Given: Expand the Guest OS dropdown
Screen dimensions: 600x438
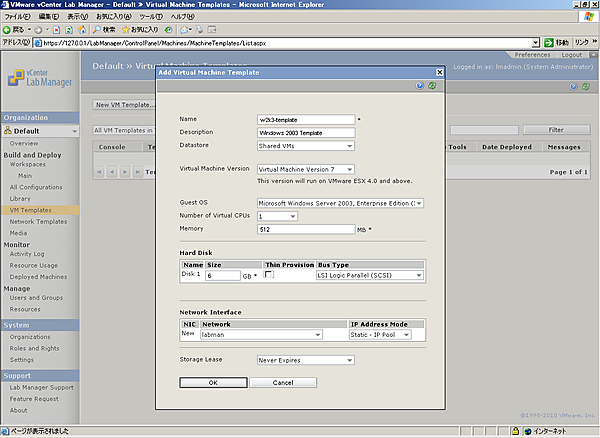Looking at the screenshot, I should click(341, 203).
